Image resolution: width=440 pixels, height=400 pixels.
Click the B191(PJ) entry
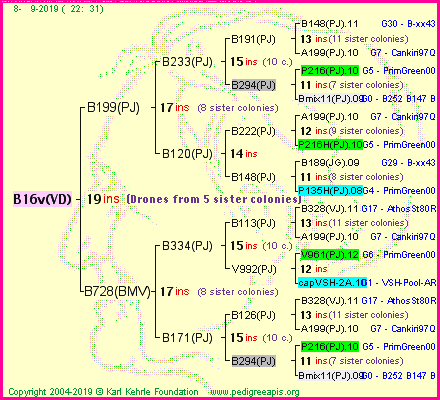click(x=253, y=39)
